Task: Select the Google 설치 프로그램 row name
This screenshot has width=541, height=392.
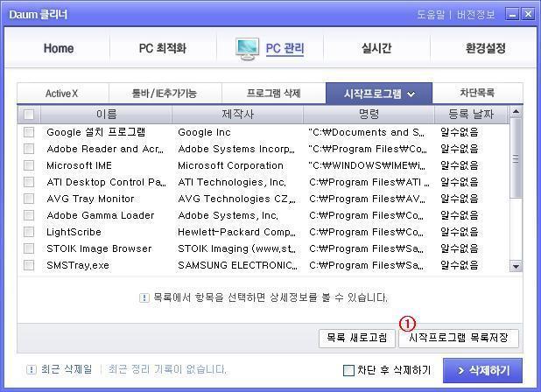Action: [96, 132]
